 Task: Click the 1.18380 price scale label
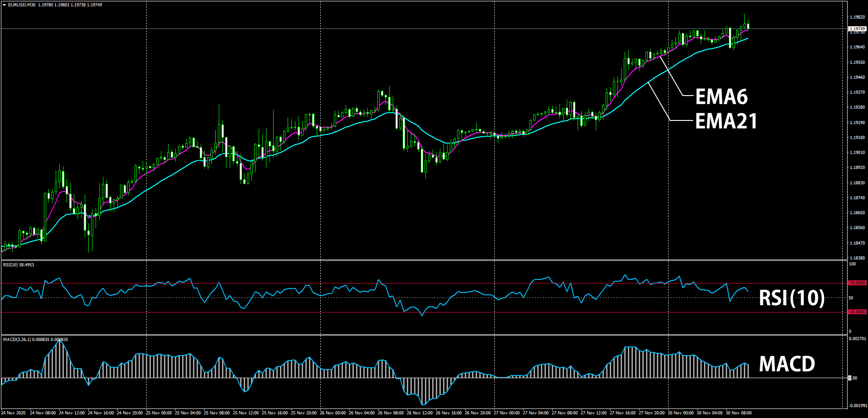click(x=857, y=258)
